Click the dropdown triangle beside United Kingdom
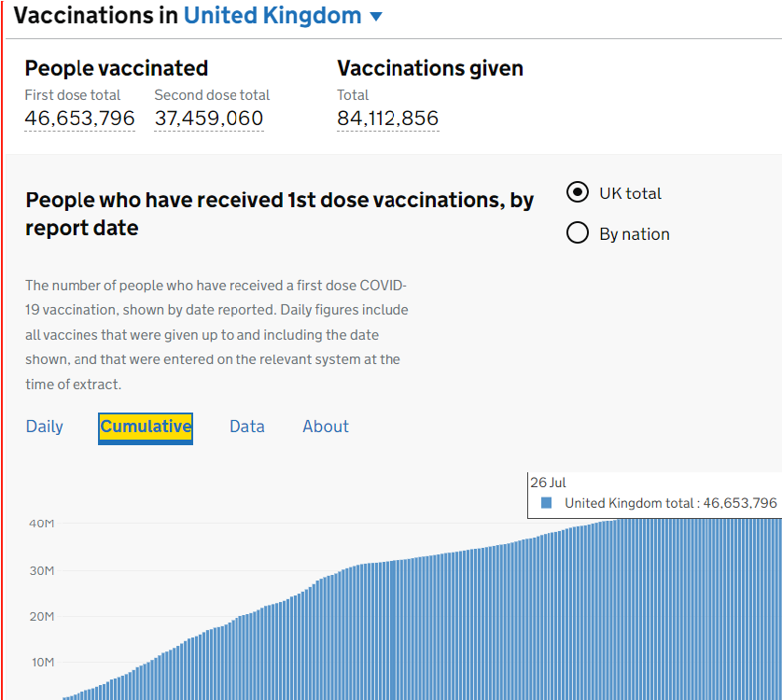The width and height of the screenshot is (782, 700). click(x=376, y=17)
